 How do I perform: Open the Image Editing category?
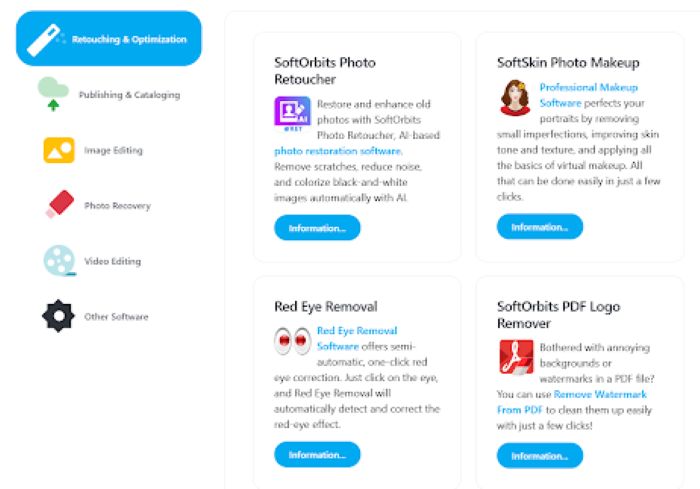click(113, 150)
